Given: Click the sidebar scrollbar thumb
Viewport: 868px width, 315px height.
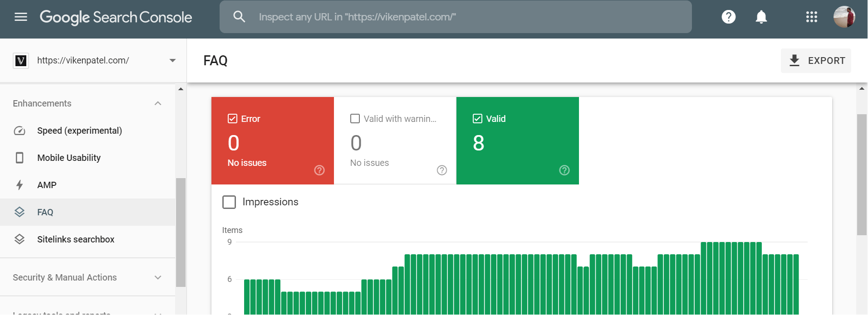Looking at the screenshot, I should point(181,233).
